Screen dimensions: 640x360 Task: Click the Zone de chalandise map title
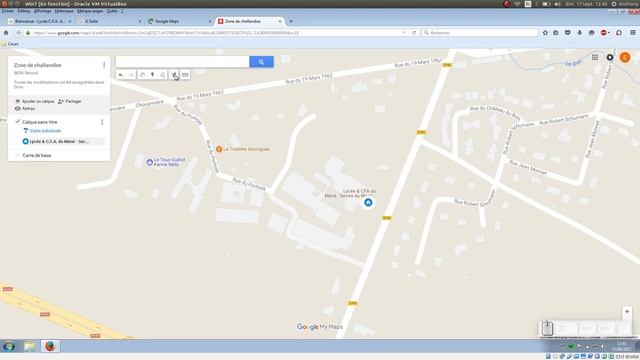pos(38,65)
